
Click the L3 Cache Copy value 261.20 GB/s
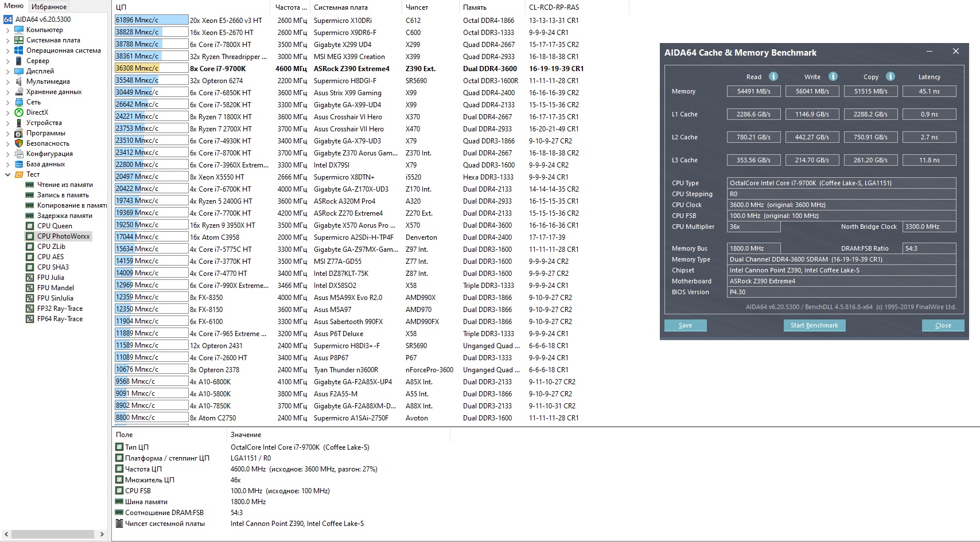coord(870,160)
